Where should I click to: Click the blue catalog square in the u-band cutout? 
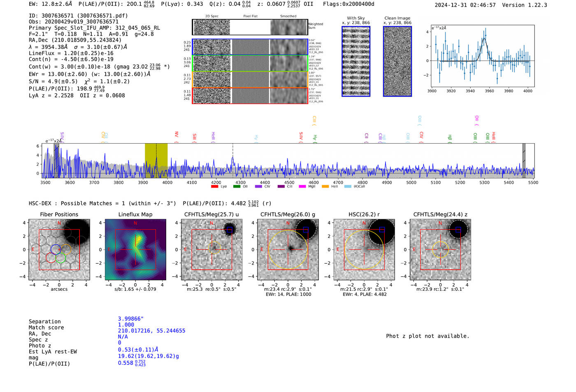230,230
